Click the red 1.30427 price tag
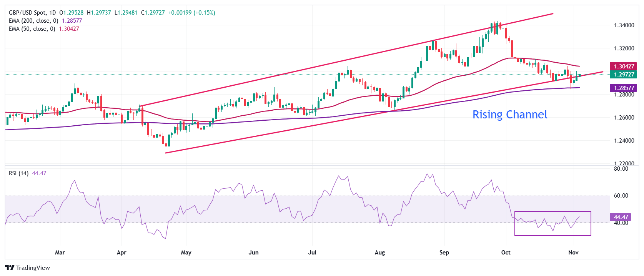Screen dimensions: 644x276 pos(624,67)
